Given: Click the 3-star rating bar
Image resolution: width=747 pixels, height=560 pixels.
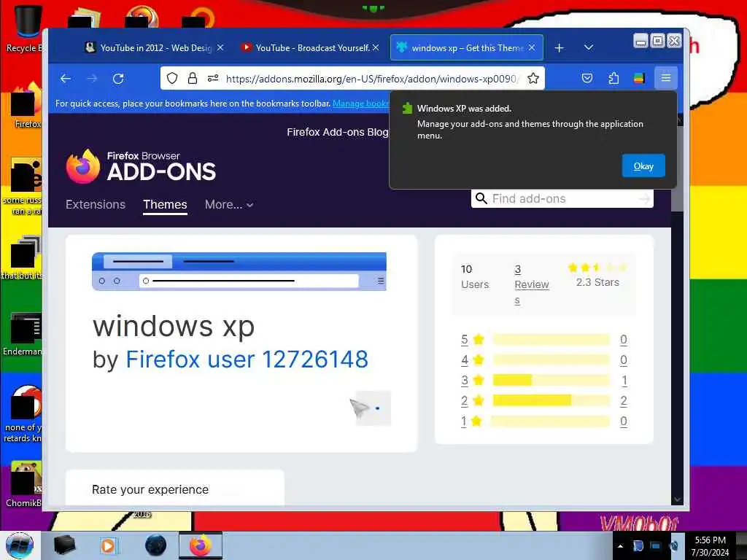Looking at the screenshot, I should (x=551, y=380).
